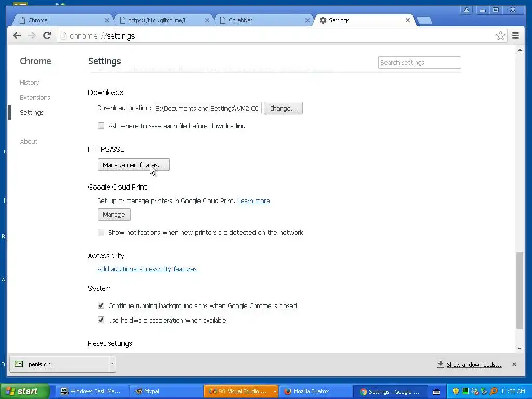Select Settings in the sidebar
Screen dimensions: 532x399
click(32, 112)
